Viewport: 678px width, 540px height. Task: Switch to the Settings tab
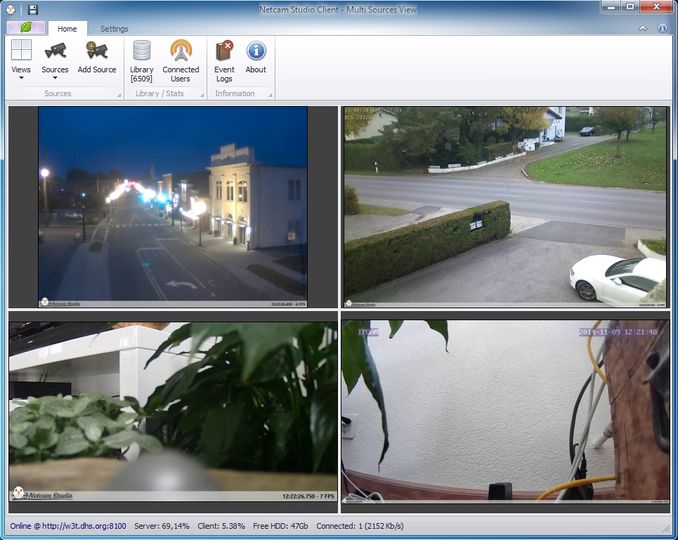[114, 29]
